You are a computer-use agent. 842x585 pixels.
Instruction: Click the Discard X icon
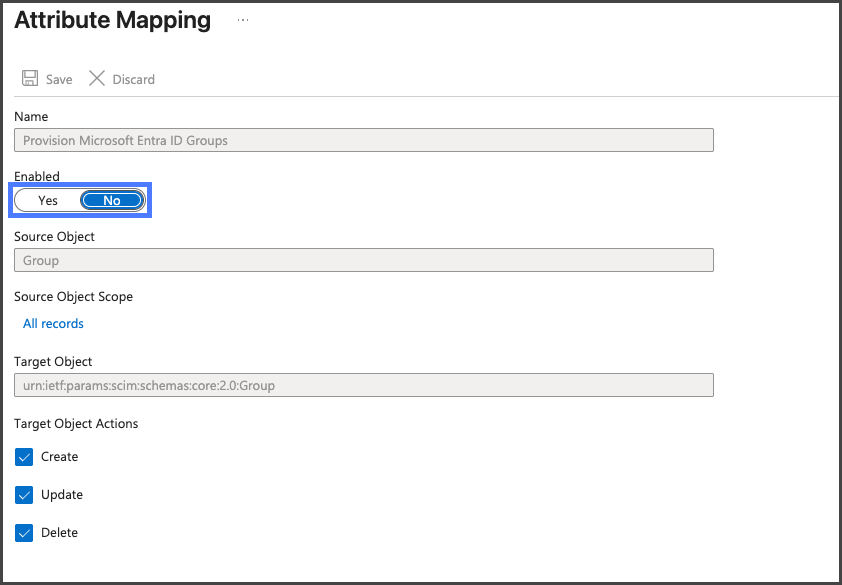click(97, 79)
